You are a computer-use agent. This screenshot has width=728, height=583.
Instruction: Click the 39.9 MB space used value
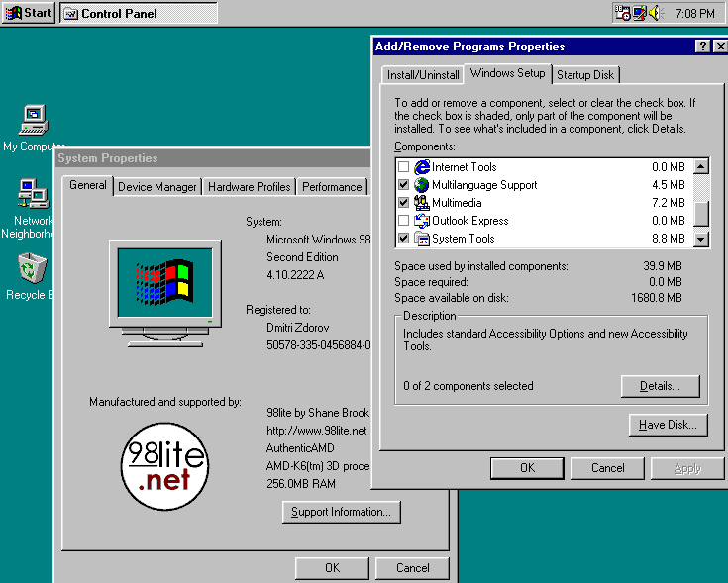tap(663, 266)
